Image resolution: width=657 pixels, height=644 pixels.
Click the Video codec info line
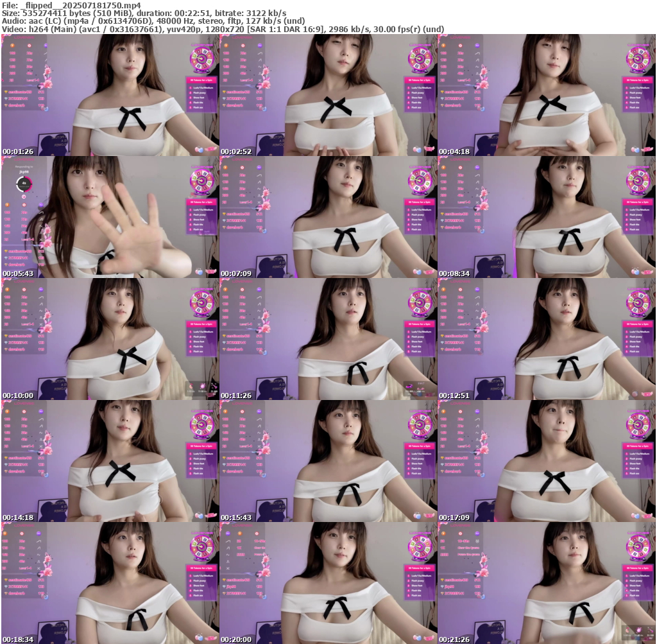pos(222,29)
